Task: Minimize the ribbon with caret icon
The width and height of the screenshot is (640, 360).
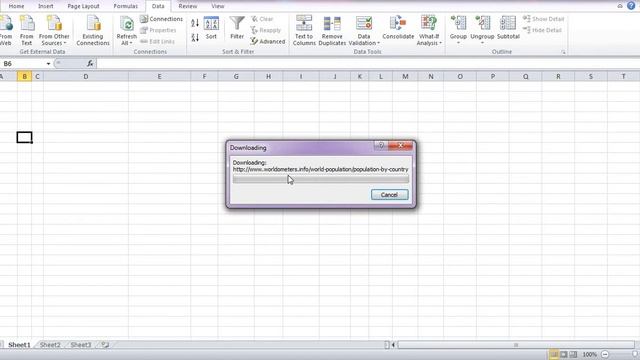Action: click(x=620, y=6)
